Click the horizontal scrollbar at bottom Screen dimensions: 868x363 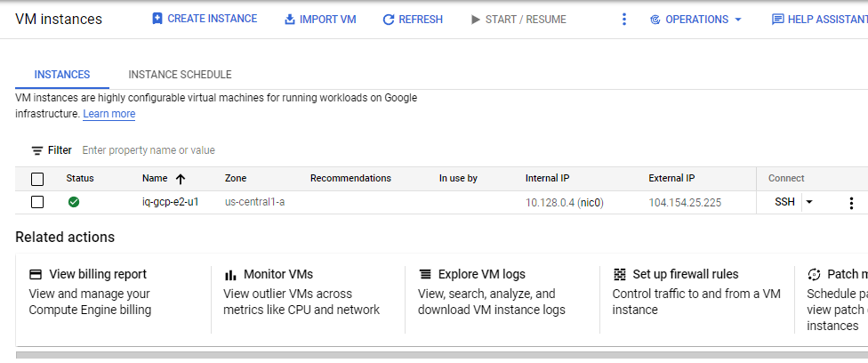[442, 355]
